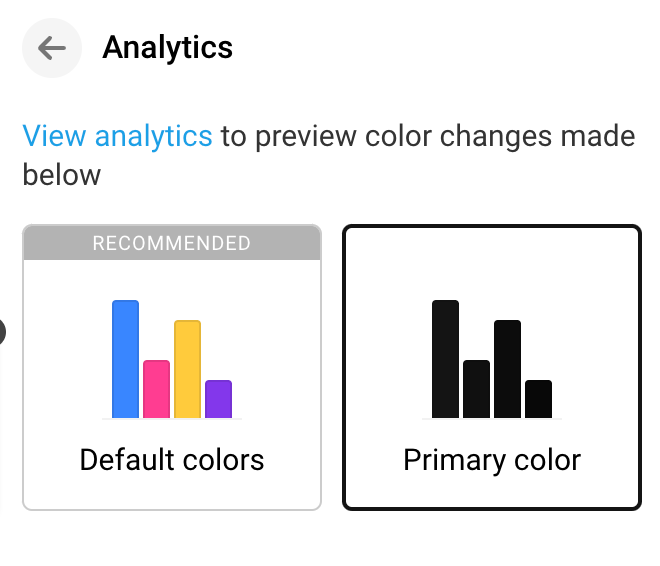This screenshot has height=566, width=660.
Task: Click the pink bar in Default colors chart
Action: (156, 389)
